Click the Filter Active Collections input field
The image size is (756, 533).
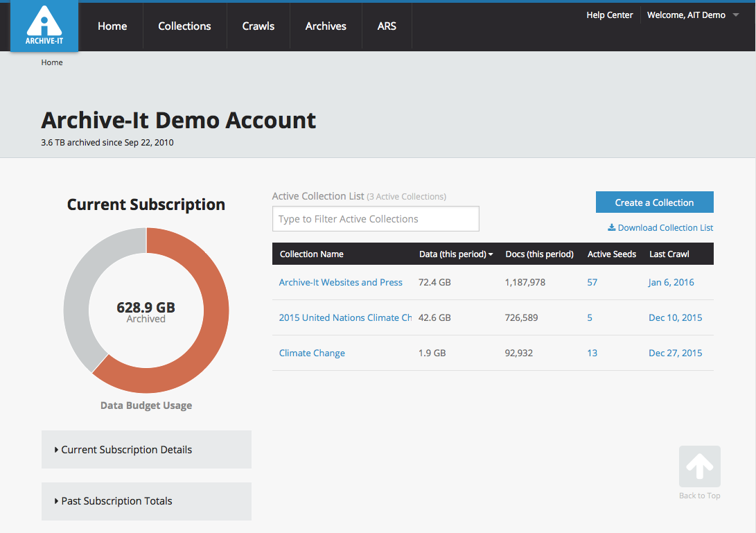(x=375, y=219)
